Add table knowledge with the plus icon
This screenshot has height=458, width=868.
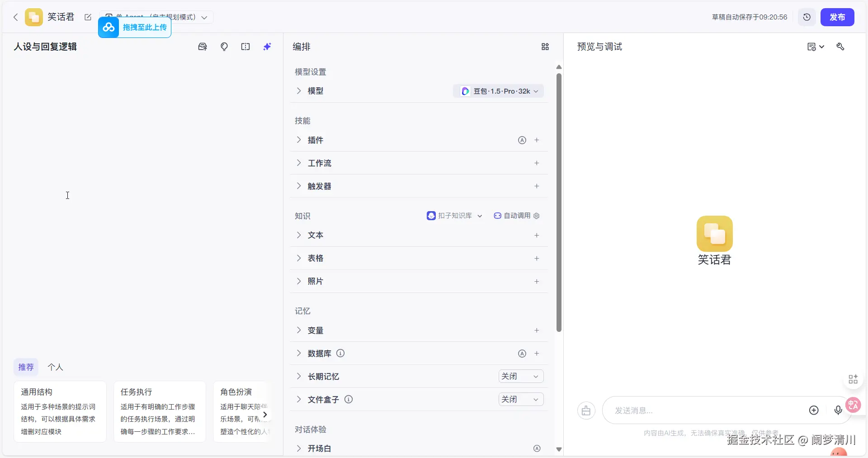(537, 258)
